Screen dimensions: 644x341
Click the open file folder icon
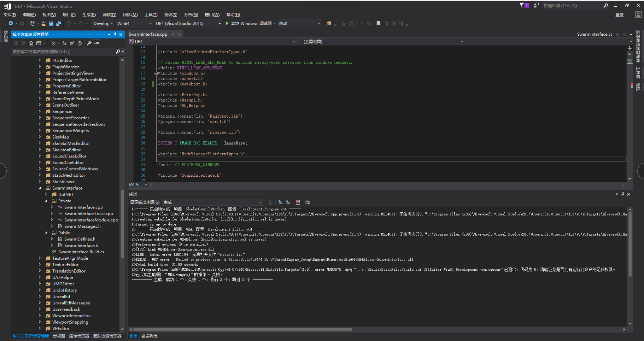click(44, 24)
